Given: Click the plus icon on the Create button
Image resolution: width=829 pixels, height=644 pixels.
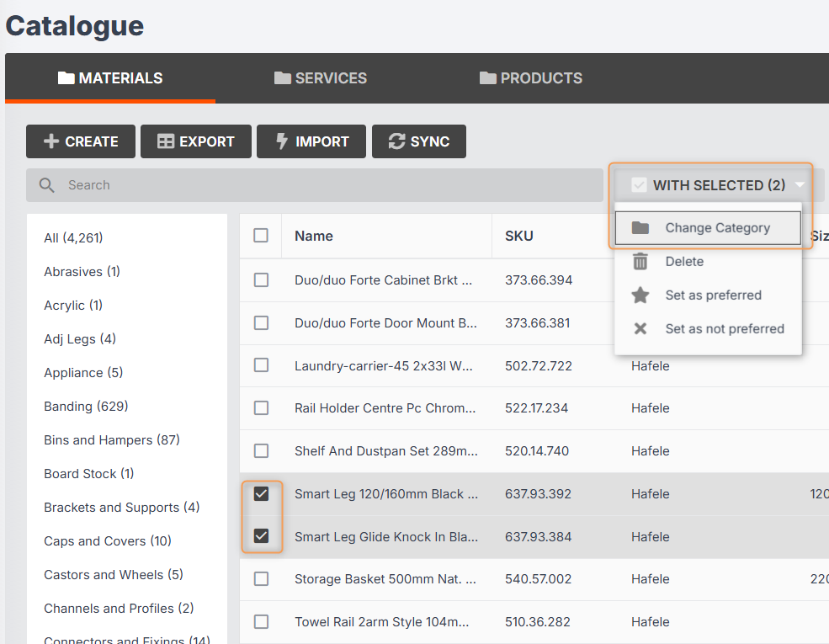Looking at the screenshot, I should coord(51,141).
